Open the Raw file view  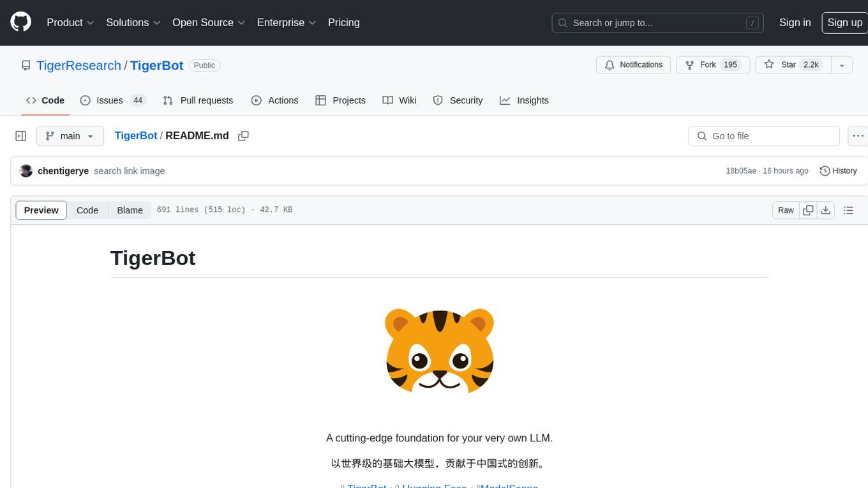point(786,210)
